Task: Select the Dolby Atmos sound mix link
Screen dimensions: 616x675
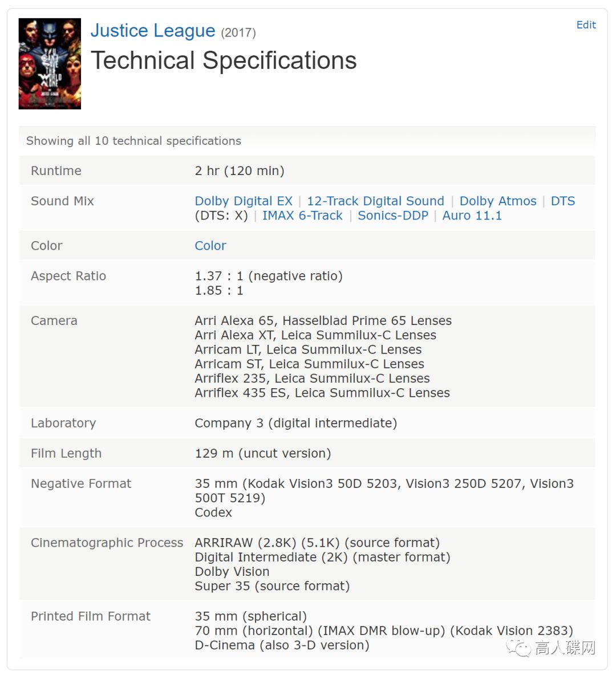Action: point(498,201)
